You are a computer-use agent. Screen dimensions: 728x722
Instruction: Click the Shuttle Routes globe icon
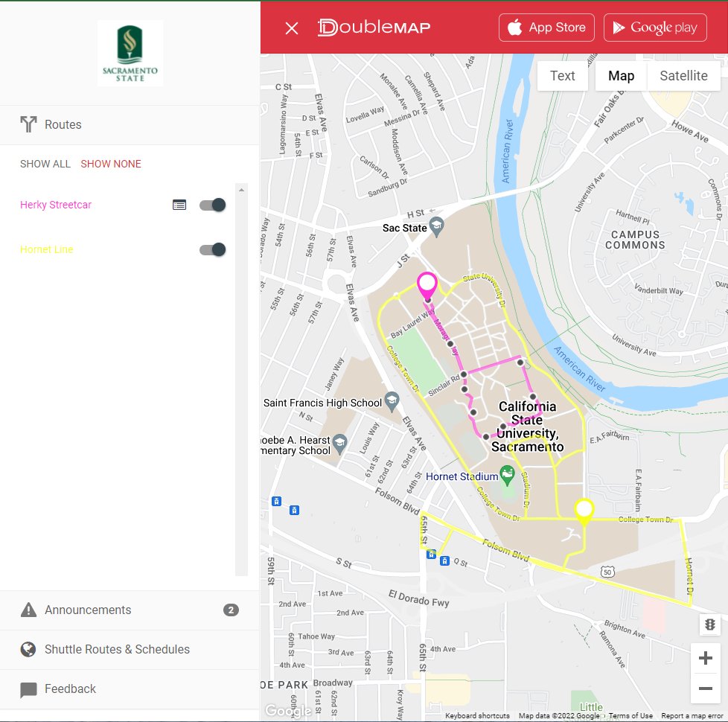point(28,649)
